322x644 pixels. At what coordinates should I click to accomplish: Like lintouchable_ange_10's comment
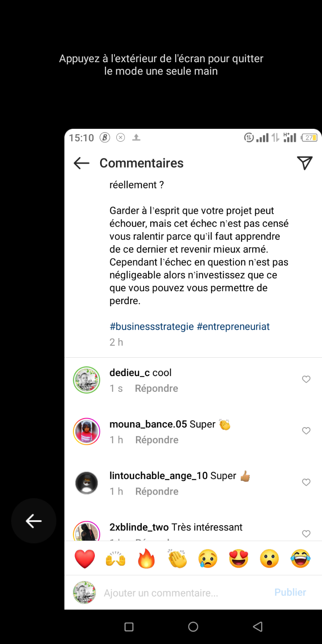306,483
